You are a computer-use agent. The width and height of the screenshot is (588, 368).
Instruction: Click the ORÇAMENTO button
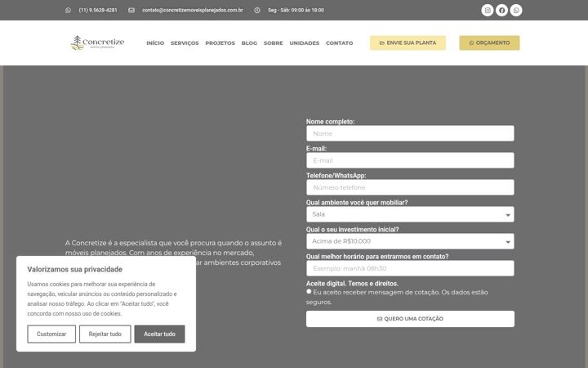(489, 43)
